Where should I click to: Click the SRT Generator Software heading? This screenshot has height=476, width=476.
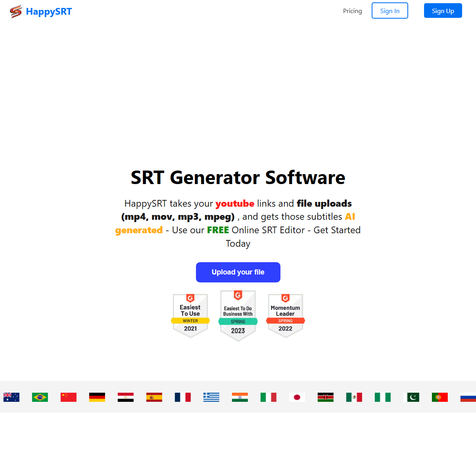pos(238,177)
